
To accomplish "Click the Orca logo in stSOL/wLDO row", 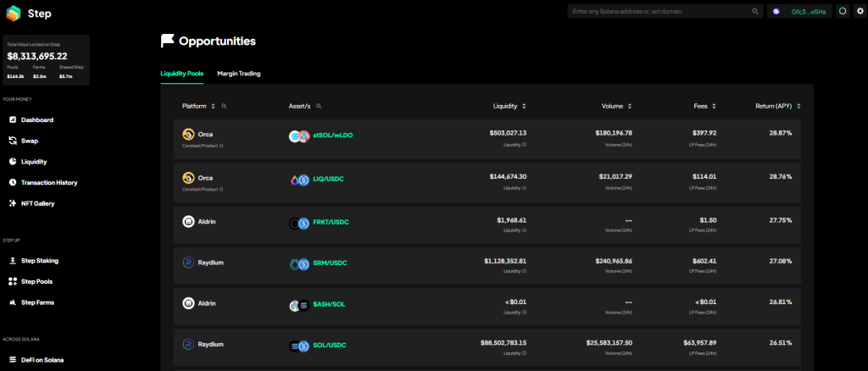I will click(x=188, y=135).
